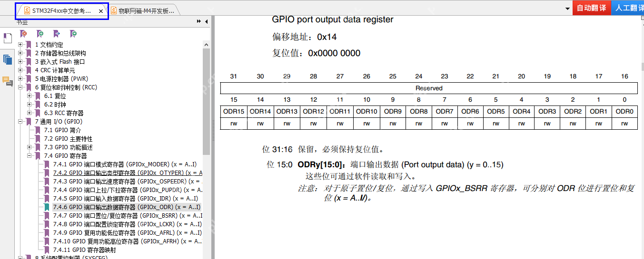Open bookmark 7 通用 I/O (GPIO)

[x=59, y=122]
